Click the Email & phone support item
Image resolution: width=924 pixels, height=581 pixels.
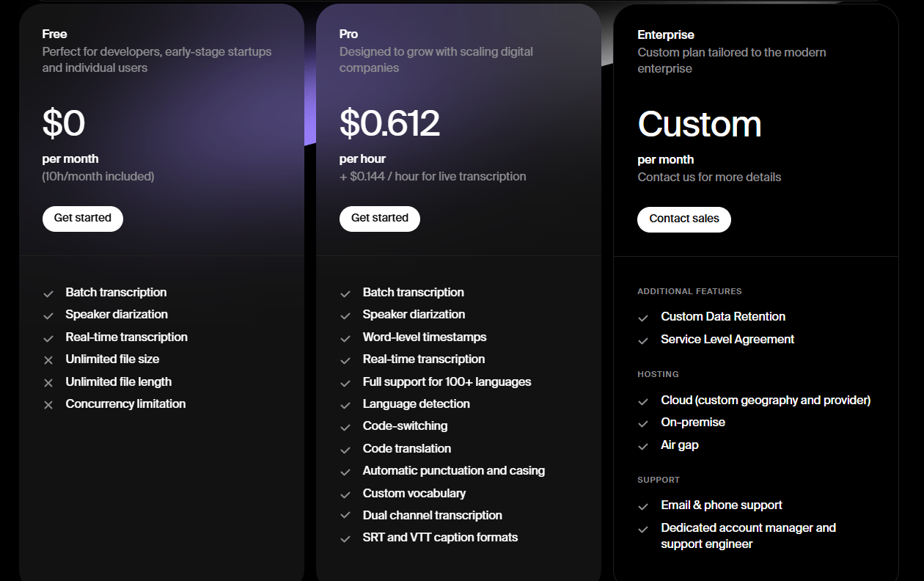click(x=721, y=505)
